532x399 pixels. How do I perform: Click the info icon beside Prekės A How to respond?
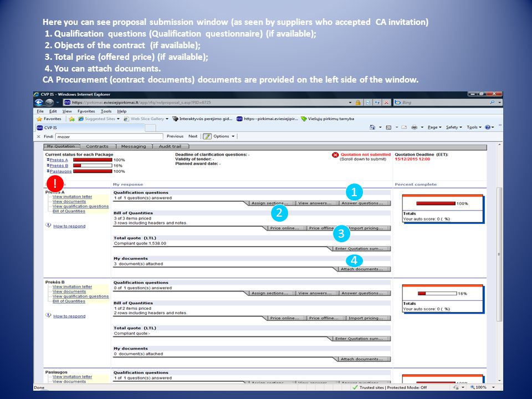pyautogui.click(x=48, y=226)
